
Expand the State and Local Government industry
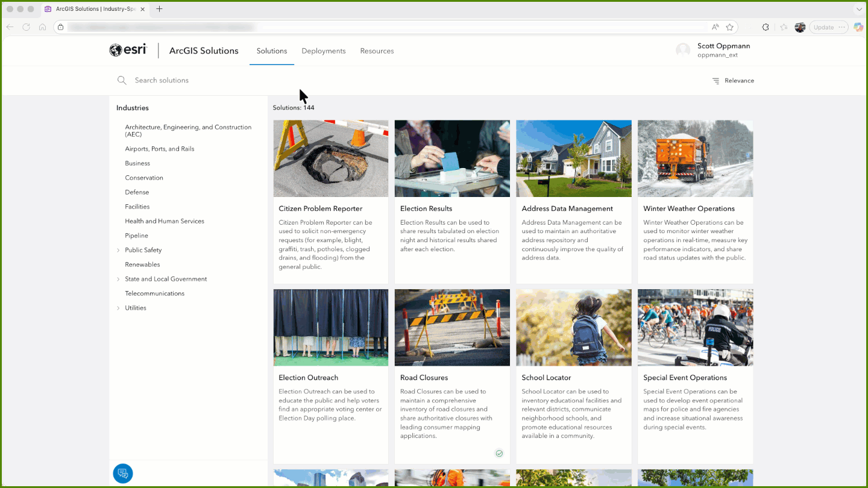tap(118, 279)
